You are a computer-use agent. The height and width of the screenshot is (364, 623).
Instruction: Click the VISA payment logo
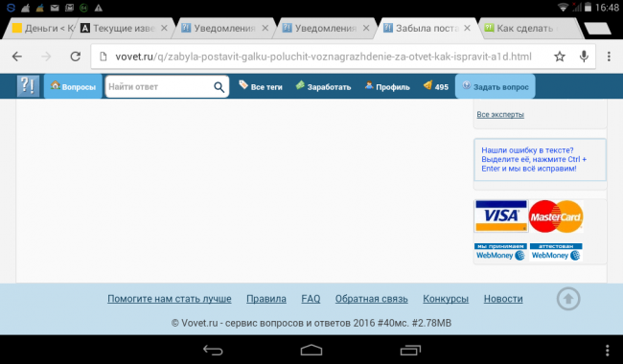point(501,216)
